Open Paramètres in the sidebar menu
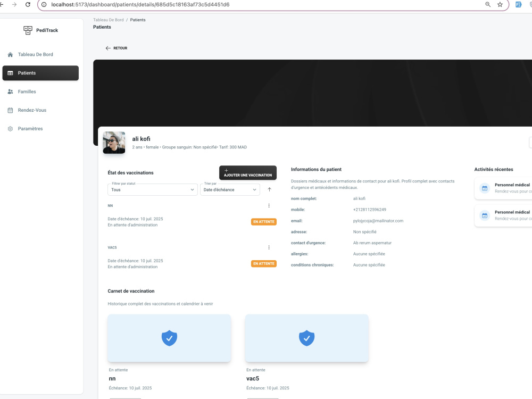Image resolution: width=532 pixels, height=399 pixels. [40, 129]
